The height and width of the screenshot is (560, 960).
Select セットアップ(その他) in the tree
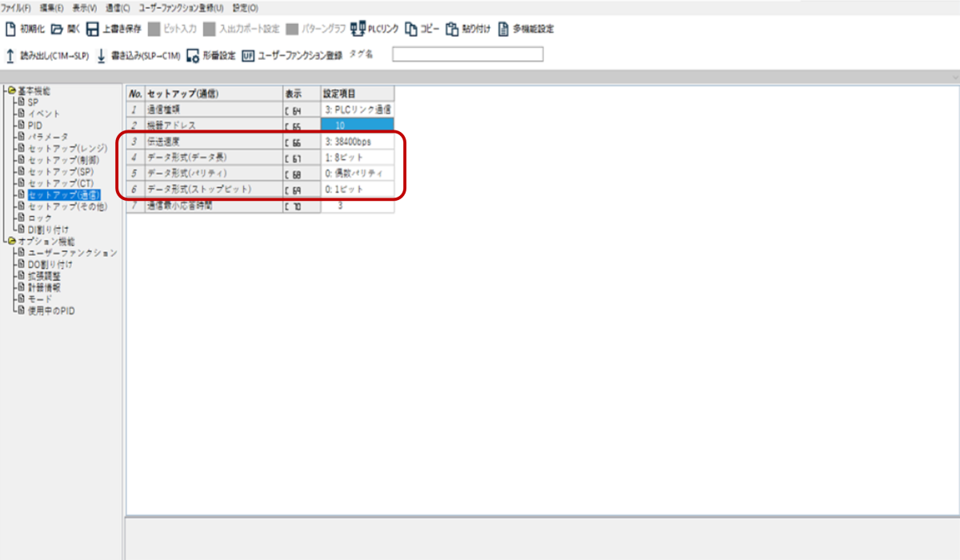pyautogui.click(x=67, y=206)
